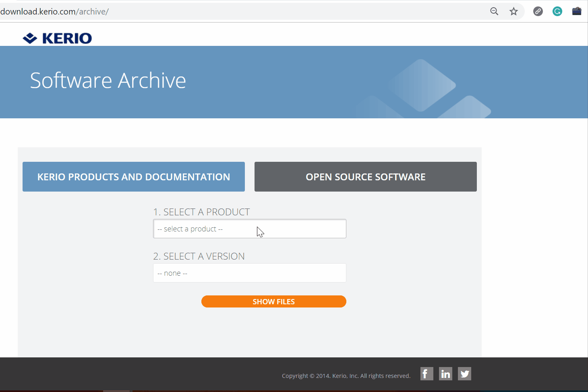Click the '2. SELECT A VERSION' label

tap(199, 256)
